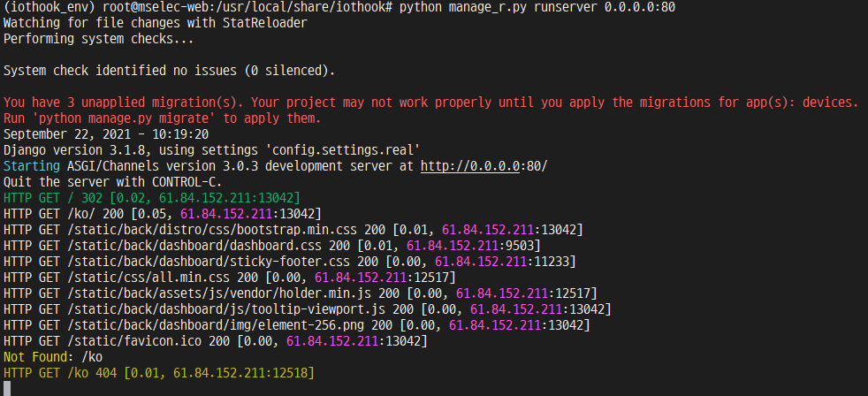
Task: Click "Run 'python manage.py migrate'" line
Action: point(162,118)
